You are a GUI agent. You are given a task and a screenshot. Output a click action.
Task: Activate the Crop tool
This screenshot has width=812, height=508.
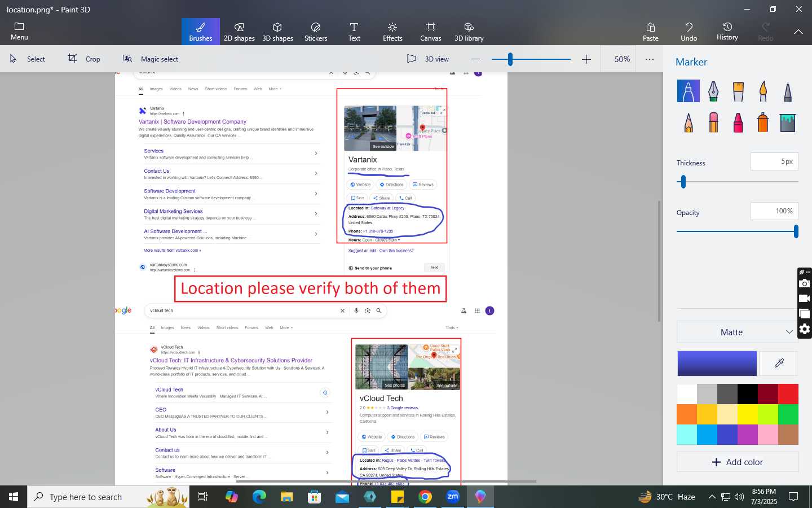[85, 59]
